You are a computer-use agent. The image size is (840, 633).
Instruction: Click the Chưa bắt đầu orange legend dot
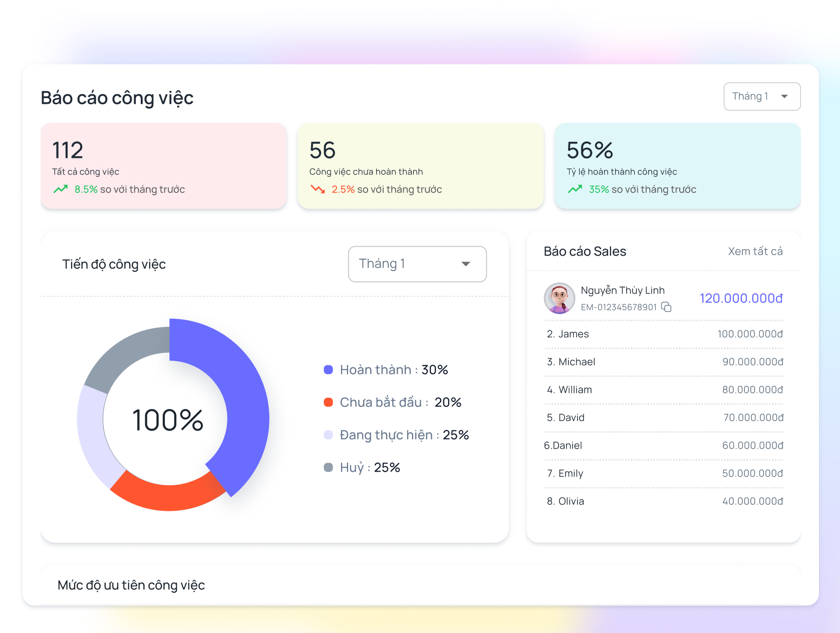(x=328, y=402)
